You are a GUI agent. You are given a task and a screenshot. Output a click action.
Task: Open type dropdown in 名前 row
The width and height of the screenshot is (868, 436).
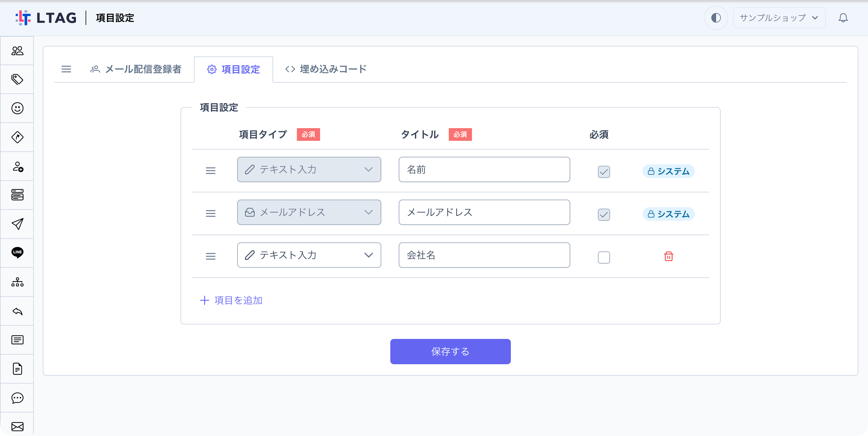pos(309,170)
